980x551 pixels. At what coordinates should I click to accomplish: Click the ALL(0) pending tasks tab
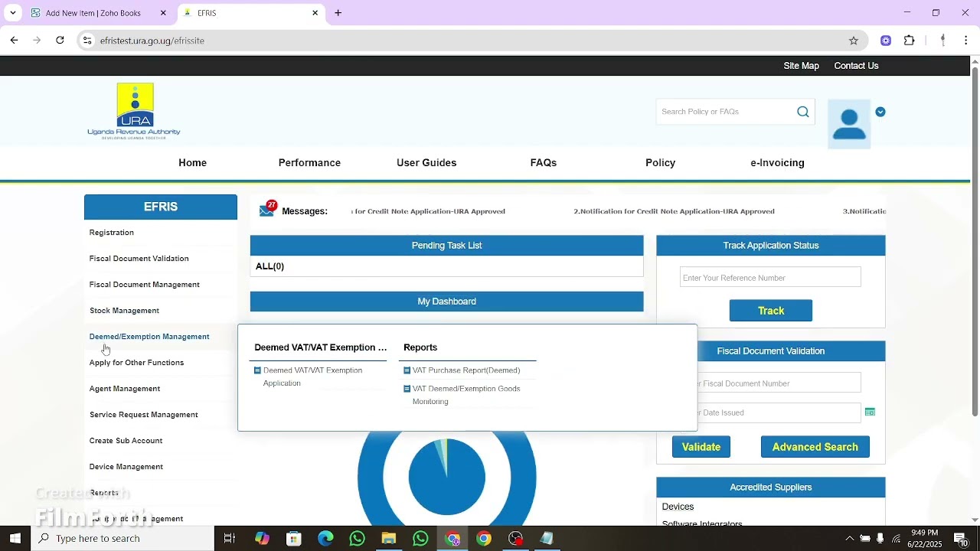[269, 266]
